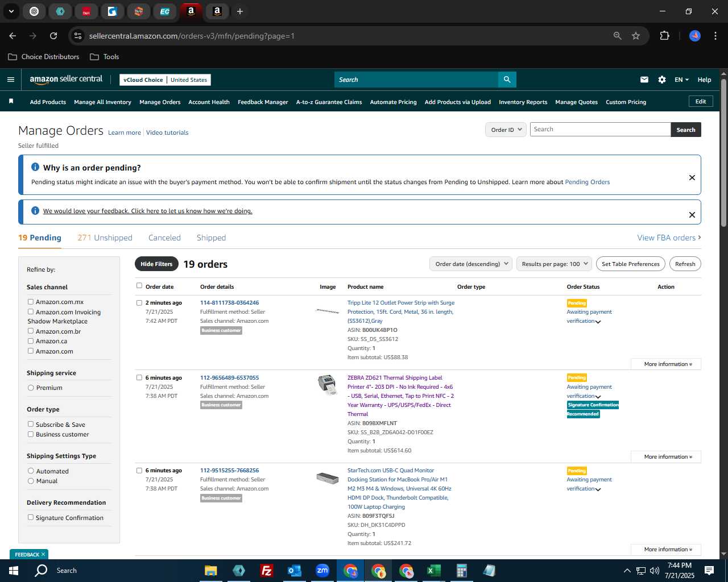Open the Order ID search type dropdown
Viewport: 728px width, 582px height.
(x=506, y=130)
